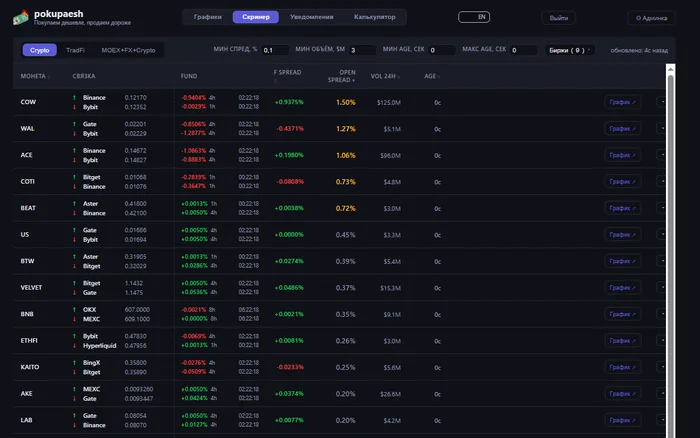This screenshot has height=438, width=700.
Task: Open График for COW row
Action: click(622, 102)
